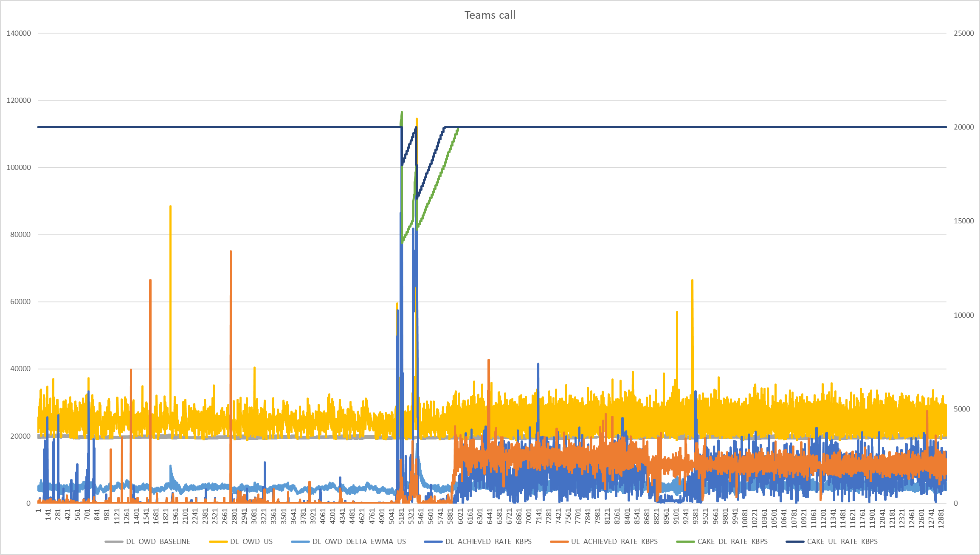Image resolution: width=980 pixels, height=555 pixels.
Task: Select the 'Teams call' chart title
Action: tap(490, 15)
